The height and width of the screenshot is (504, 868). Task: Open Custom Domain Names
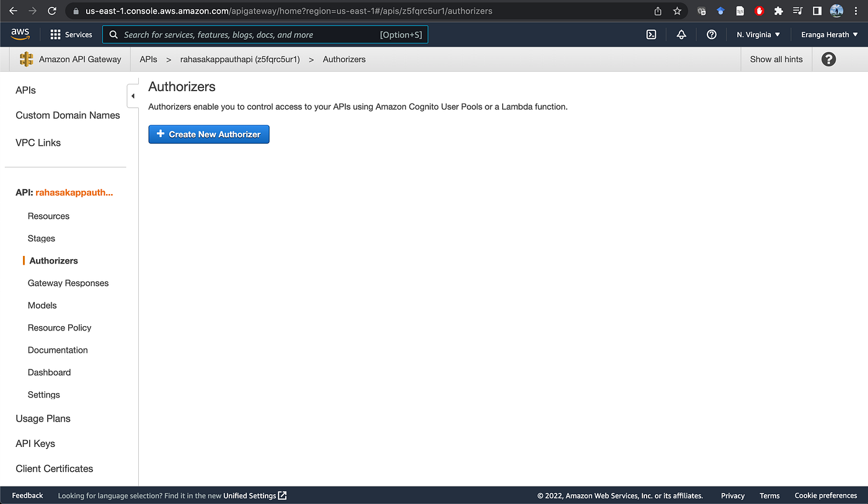point(68,115)
